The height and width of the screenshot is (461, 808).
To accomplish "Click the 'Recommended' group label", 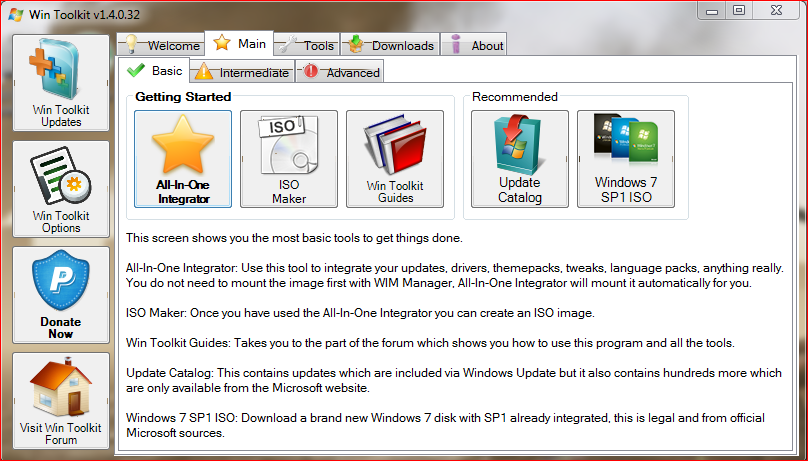I will [515, 97].
